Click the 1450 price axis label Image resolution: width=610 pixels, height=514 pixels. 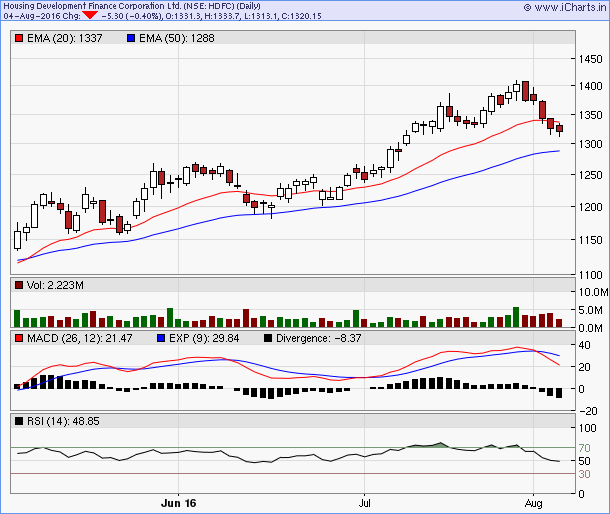590,59
